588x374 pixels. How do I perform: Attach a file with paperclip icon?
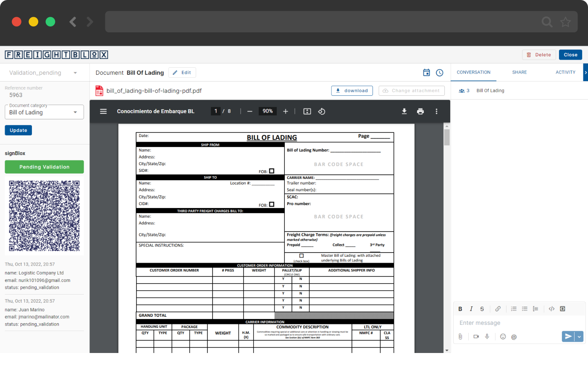point(460,337)
